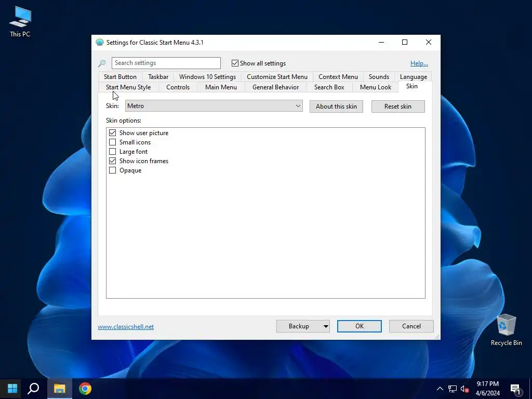Open the network status tray icon
532x399 pixels.
pos(453,389)
